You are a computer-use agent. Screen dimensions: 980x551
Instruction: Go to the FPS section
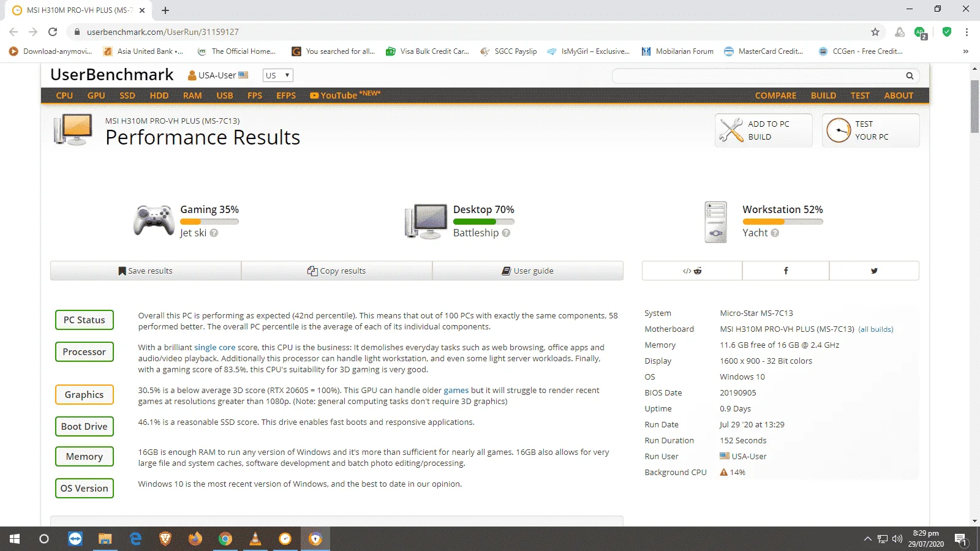[255, 96]
